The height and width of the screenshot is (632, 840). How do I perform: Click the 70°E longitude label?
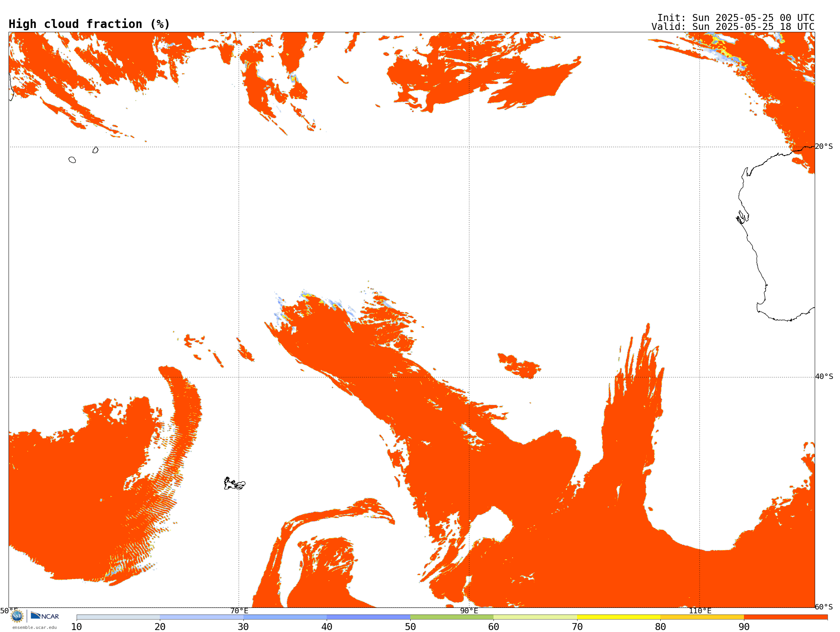point(239,611)
